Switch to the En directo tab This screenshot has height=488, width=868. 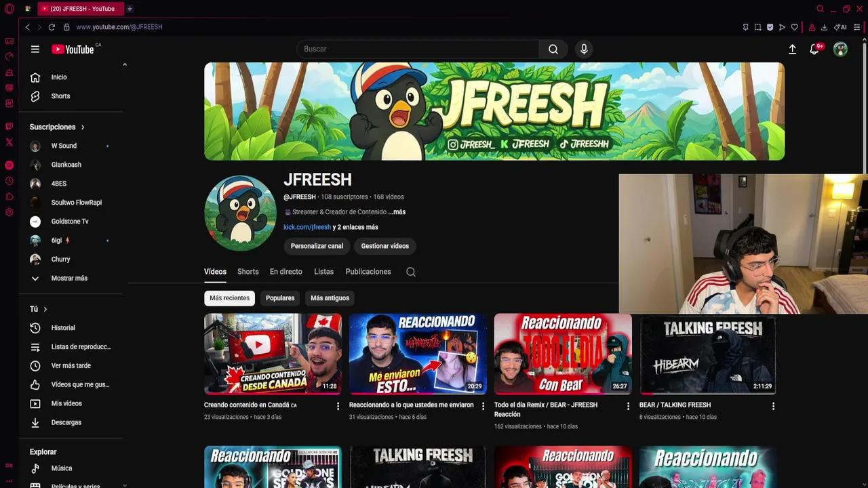285,272
